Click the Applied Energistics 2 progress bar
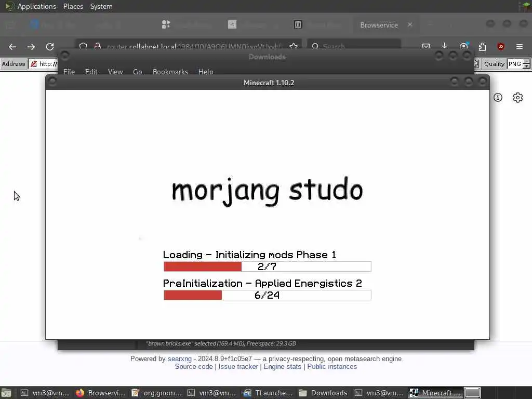 coord(268,295)
